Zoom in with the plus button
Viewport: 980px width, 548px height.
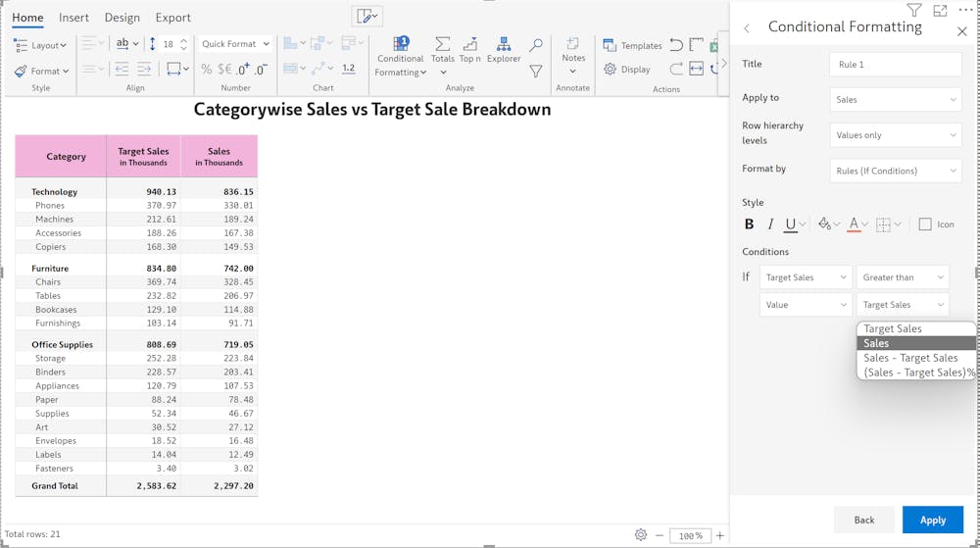pyautogui.click(x=720, y=535)
